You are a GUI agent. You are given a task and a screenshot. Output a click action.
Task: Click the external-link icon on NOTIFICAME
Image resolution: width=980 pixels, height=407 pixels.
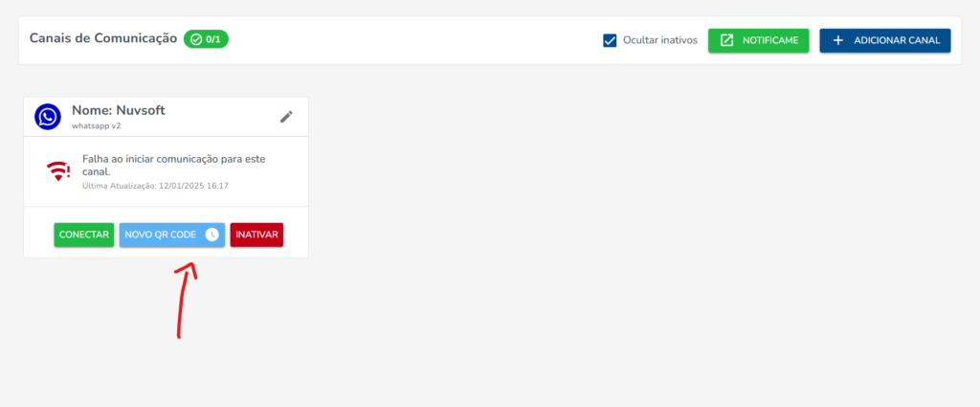(726, 40)
